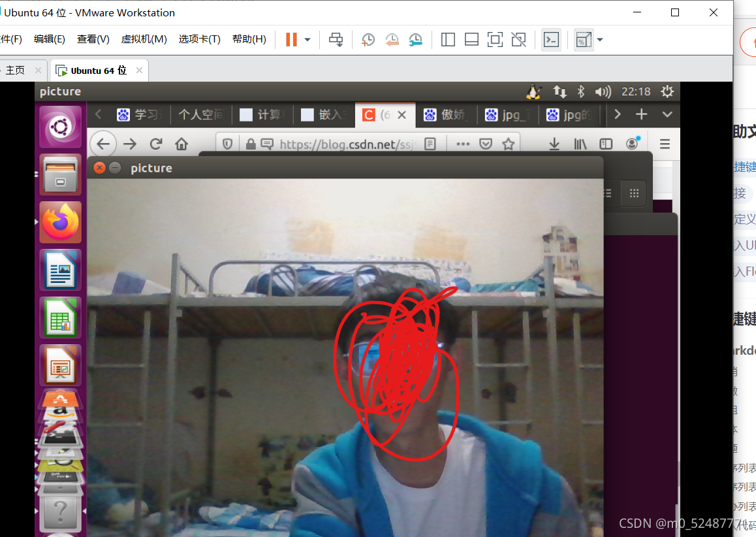The image size is (756, 537).
Task: Switch to the 傲娇 Firefox tab
Action: click(447, 115)
